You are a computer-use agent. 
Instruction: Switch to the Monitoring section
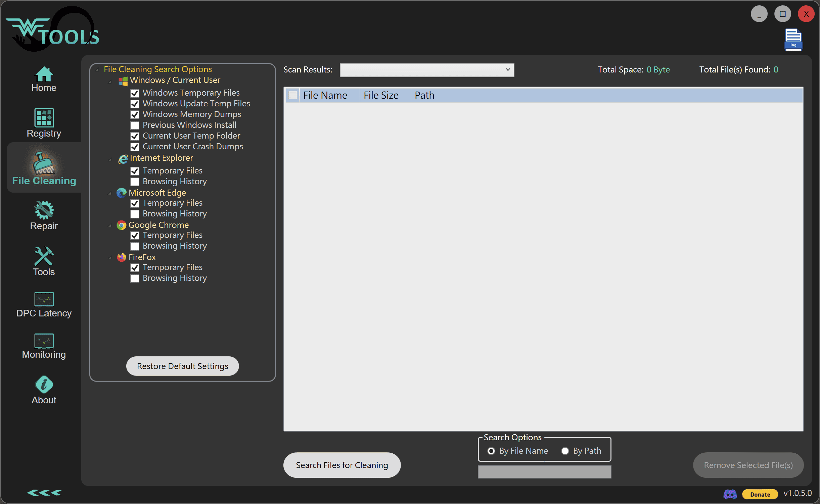coord(44,346)
